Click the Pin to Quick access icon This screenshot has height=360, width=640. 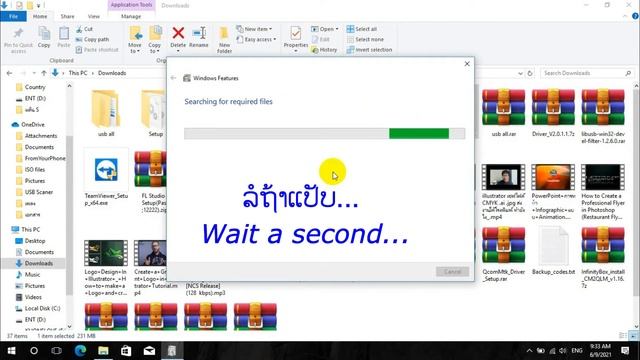[18, 33]
